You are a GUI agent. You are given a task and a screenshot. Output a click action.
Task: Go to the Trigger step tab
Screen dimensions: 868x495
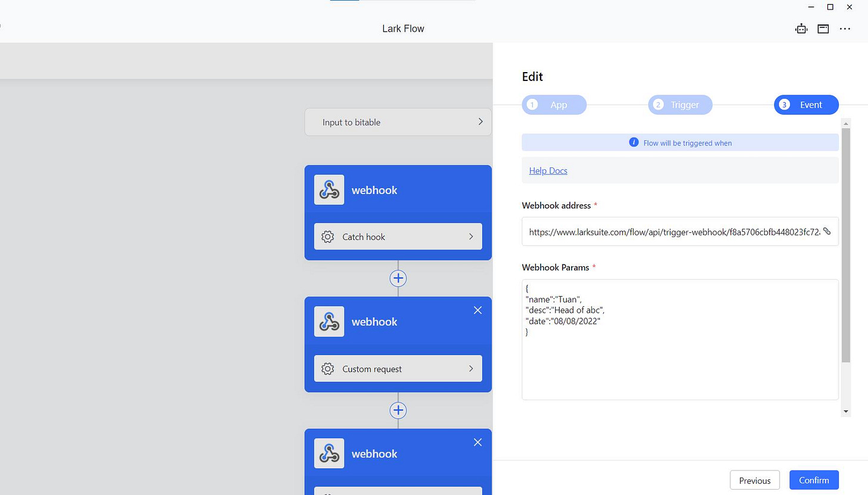point(680,105)
